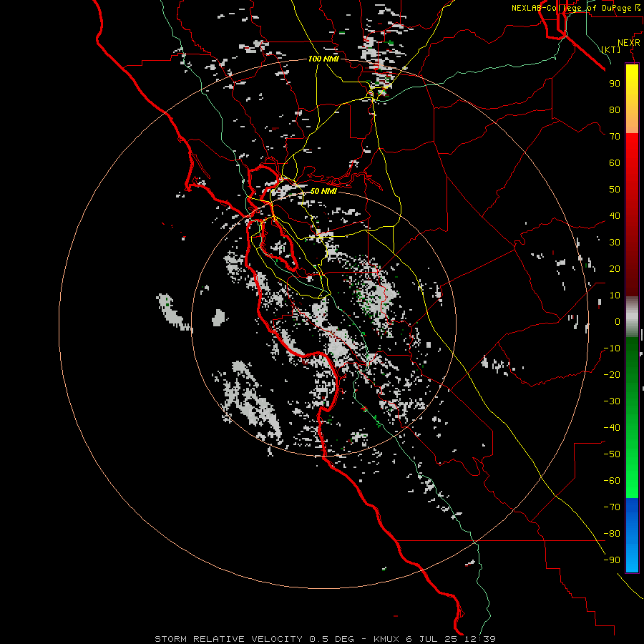Click the "40" value on velocity scale
This screenshot has width=644, height=644.
[x=615, y=215]
